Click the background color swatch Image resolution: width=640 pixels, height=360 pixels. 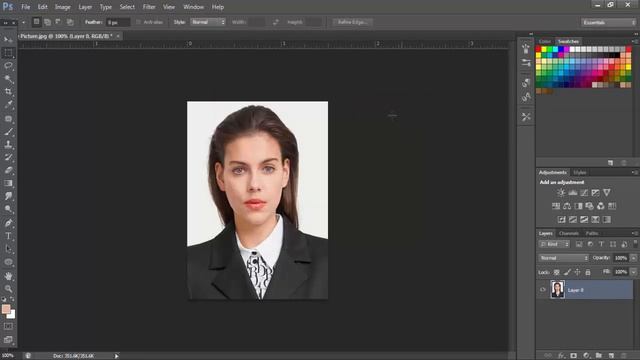click(x=12, y=314)
